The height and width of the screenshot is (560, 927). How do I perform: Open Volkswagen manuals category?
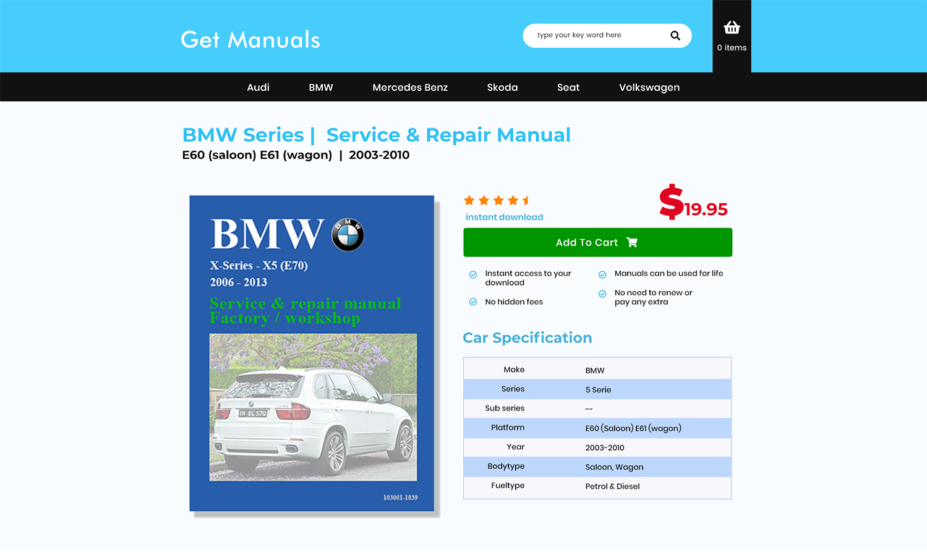tap(649, 87)
